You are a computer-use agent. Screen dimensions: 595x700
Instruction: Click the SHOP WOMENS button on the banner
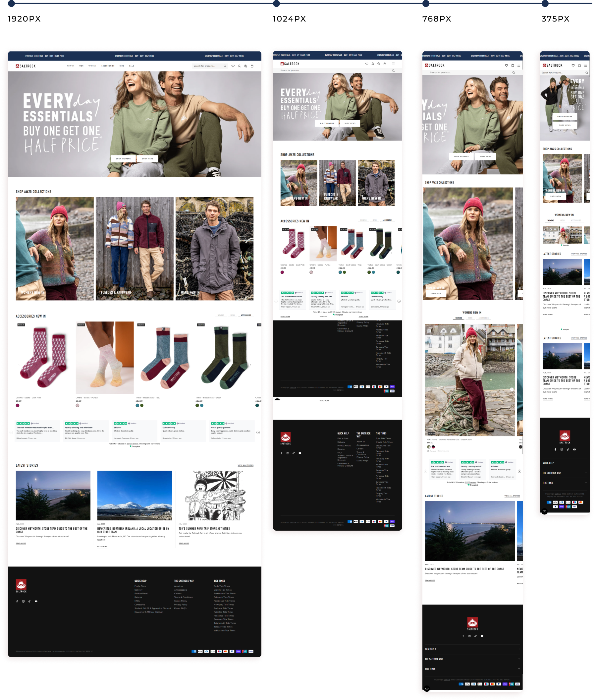coord(123,158)
